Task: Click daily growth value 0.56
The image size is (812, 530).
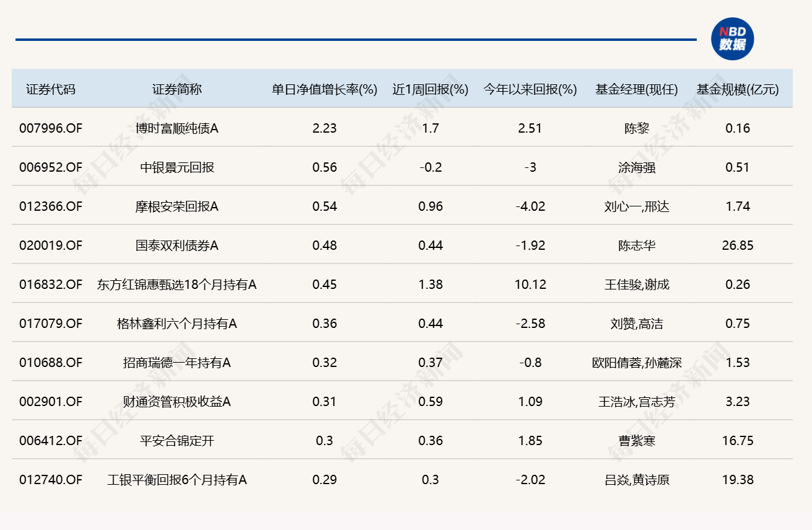Action: (x=325, y=167)
